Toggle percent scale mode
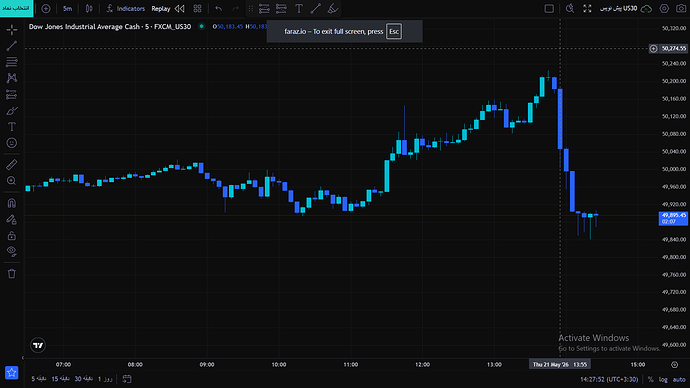The image size is (690, 388). pos(650,379)
